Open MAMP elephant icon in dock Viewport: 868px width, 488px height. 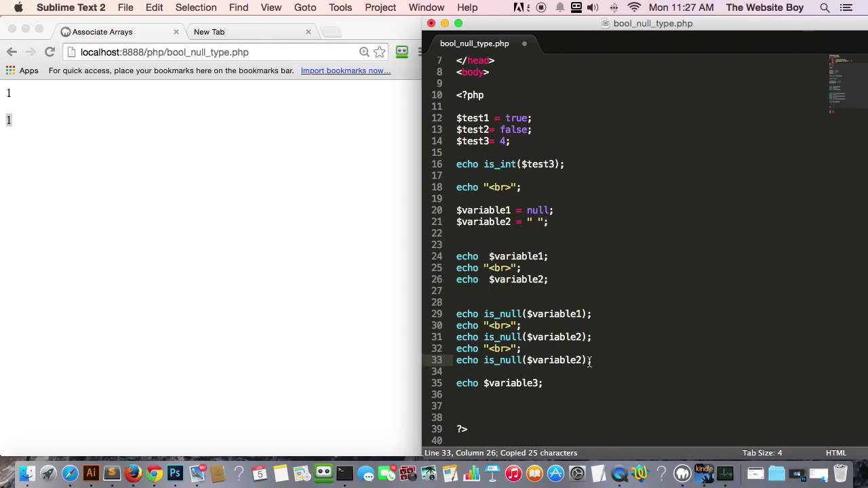[682, 474]
